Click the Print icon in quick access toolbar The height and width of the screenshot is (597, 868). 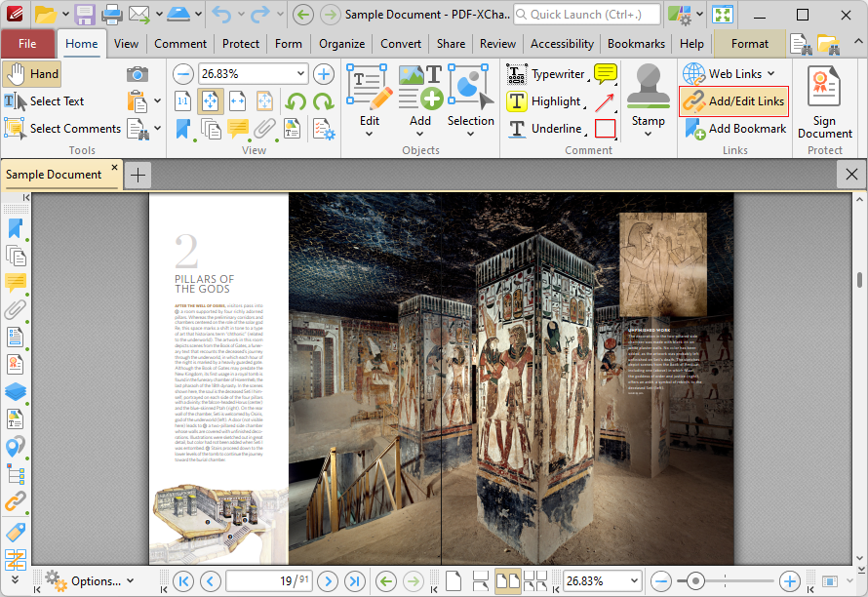tap(112, 15)
